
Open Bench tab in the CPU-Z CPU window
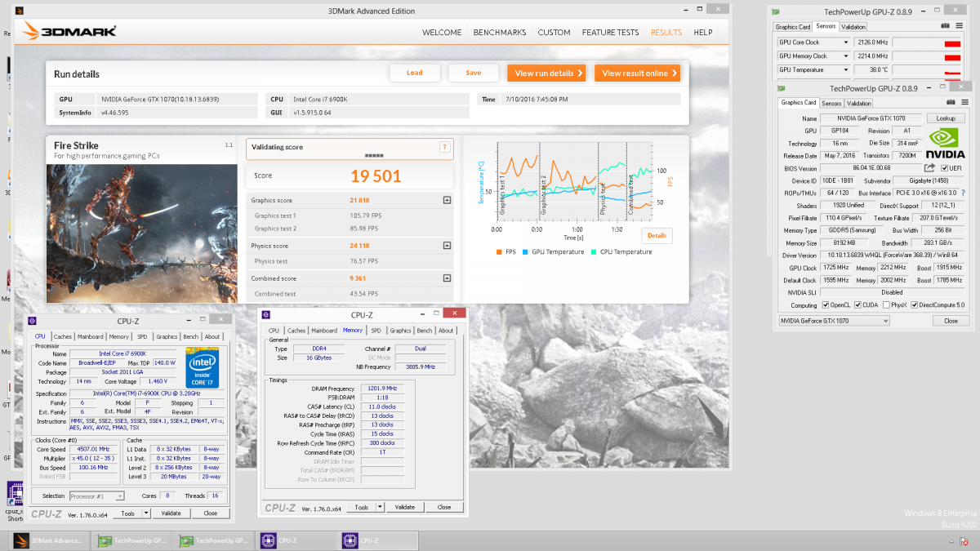(190, 336)
